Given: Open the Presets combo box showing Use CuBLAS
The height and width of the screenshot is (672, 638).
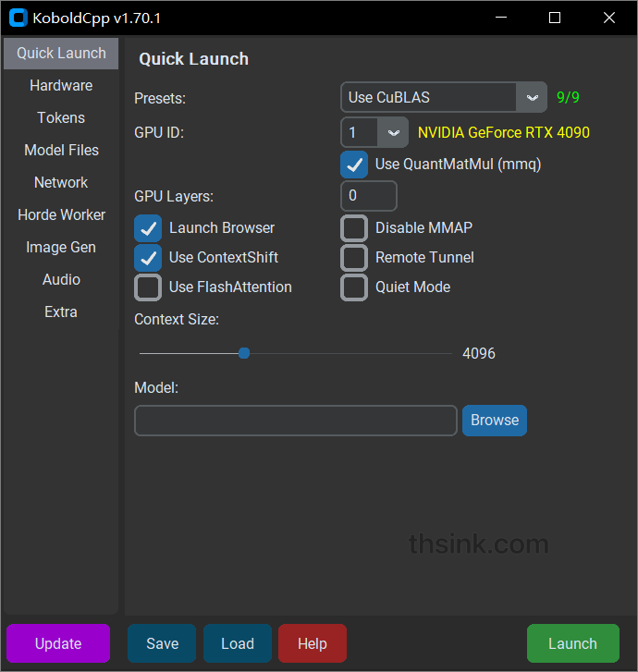Looking at the screenshot, I should 444,97.
